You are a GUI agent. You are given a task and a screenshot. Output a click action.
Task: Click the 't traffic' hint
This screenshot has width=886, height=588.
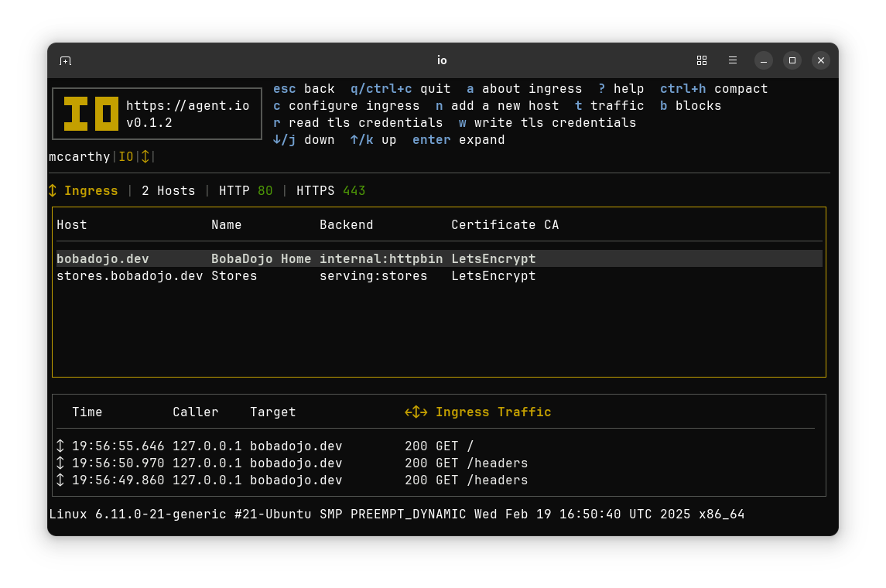(x=609, y=106)
